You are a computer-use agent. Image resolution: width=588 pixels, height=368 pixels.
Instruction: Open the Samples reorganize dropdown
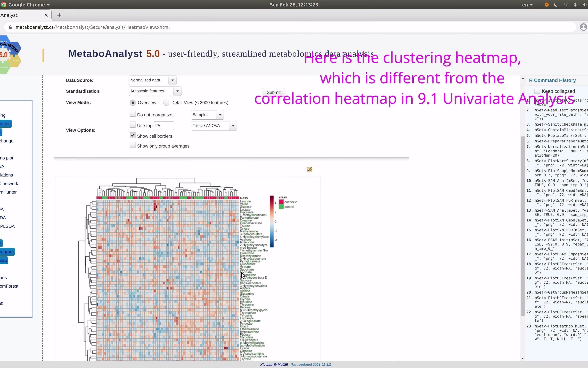[207, 115]
